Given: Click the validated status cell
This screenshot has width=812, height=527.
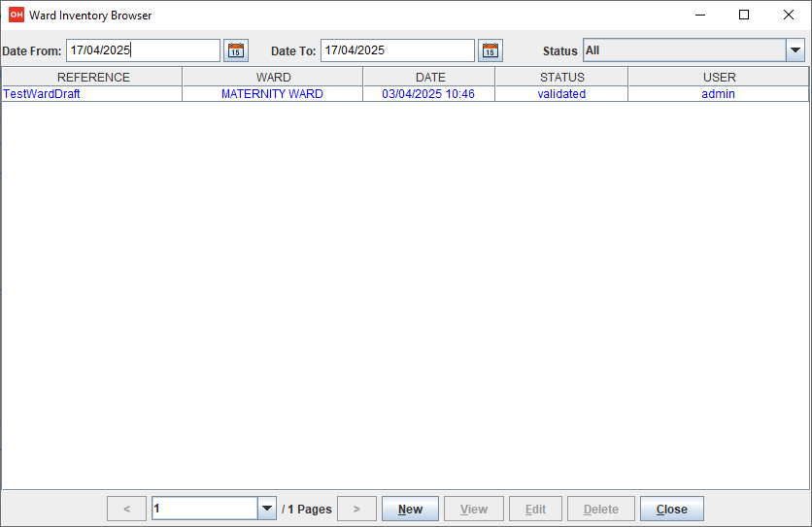Looking at the screenshot, I should point(561,94).
